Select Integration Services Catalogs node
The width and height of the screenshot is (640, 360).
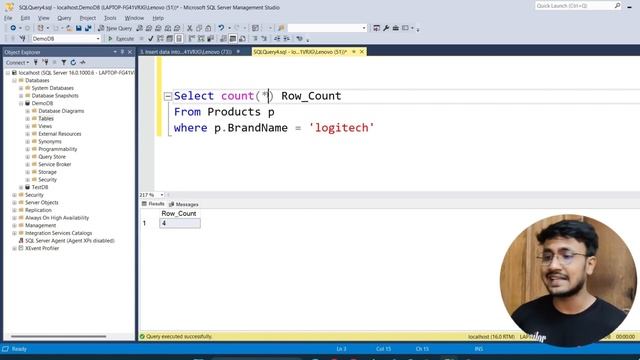58,233
